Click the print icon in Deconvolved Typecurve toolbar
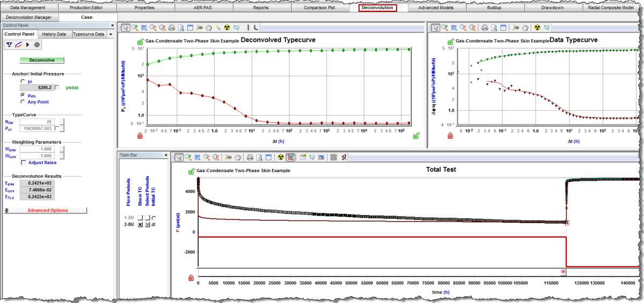Viewport: 644px width, 303px height. coord(172,27)
